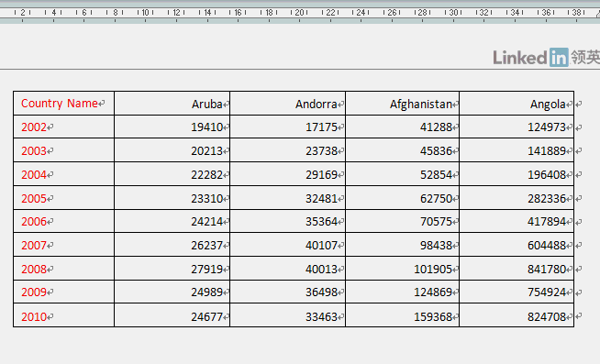Screen dimensions: 600x364
Task: Click cell value 45836
Action: 436,150
